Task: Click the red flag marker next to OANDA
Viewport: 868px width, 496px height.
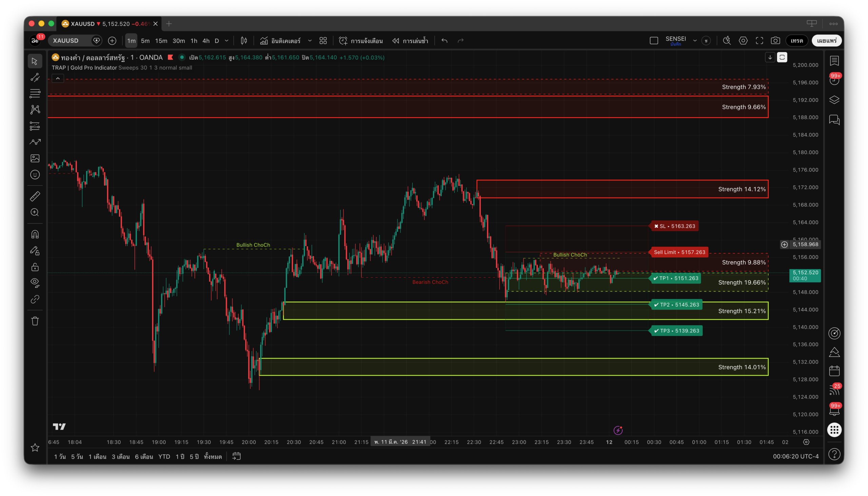Action: point(171,57)
